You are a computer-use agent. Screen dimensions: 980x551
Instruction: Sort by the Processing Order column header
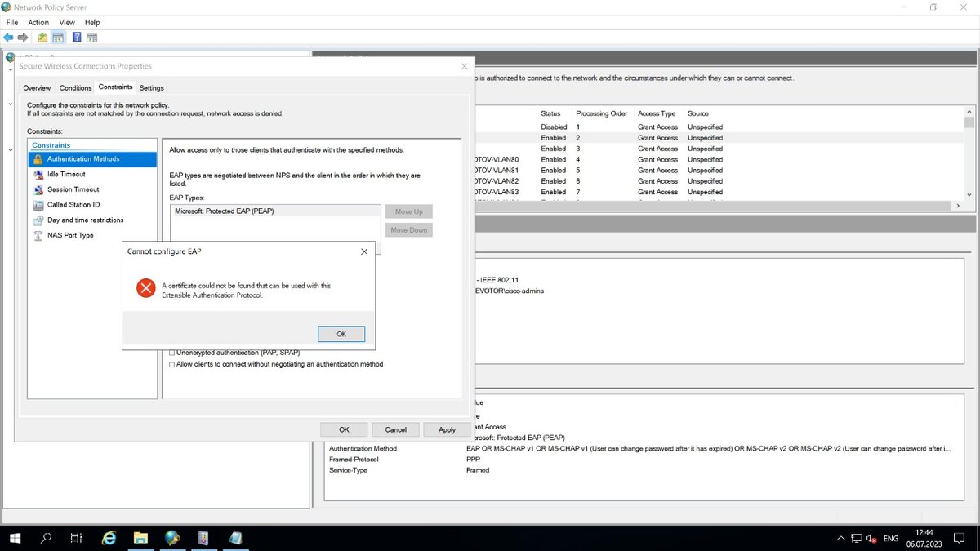602,113
